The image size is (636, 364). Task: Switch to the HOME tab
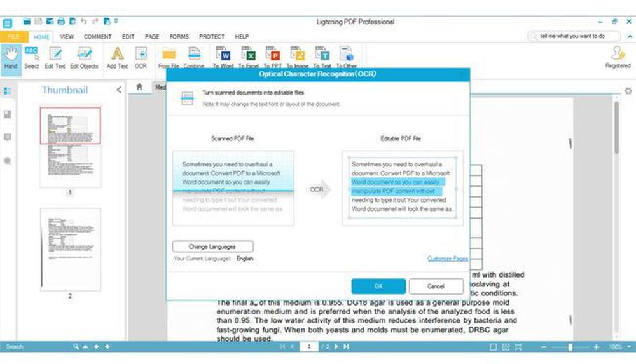click(x=41, y=36)
